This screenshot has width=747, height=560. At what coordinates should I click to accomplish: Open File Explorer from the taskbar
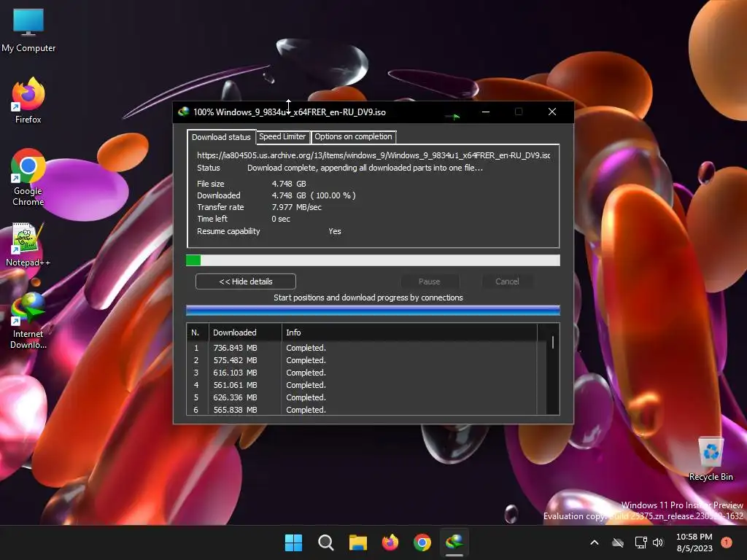(357, 542)
